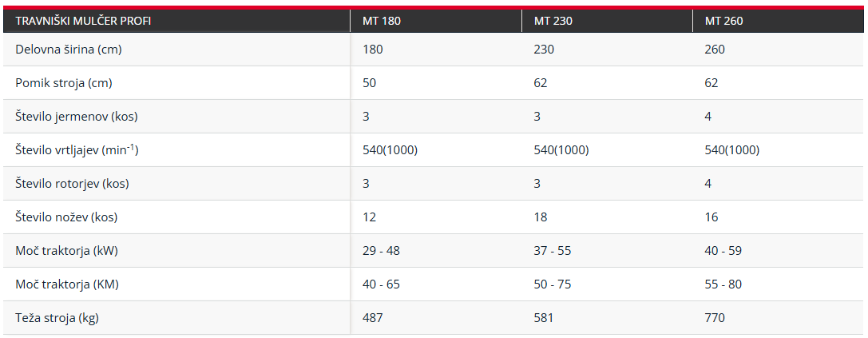Select the Teža stroja (kg) label
868x338 pixels.
(x=57, y=318)
